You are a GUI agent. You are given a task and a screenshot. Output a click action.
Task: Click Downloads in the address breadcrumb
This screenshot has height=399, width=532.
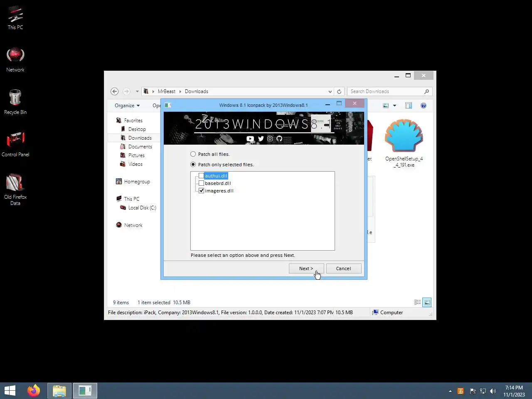(x=197, y=91)
